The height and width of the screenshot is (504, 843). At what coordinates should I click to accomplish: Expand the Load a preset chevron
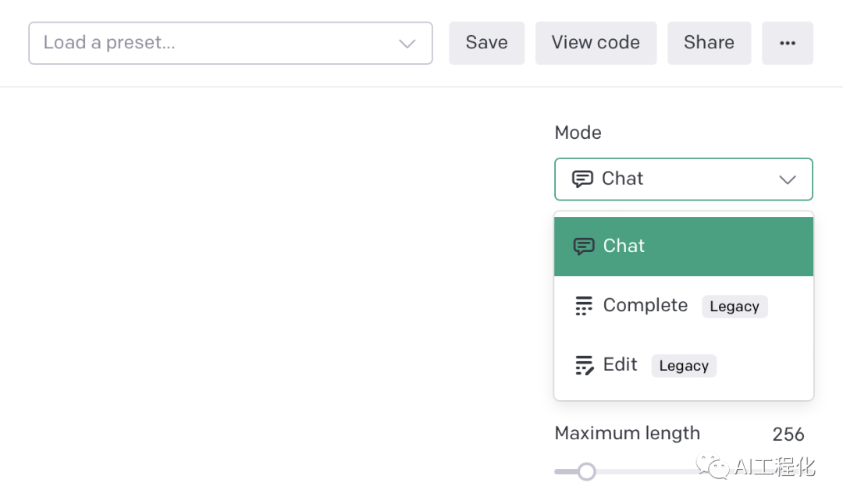point(407,44)
